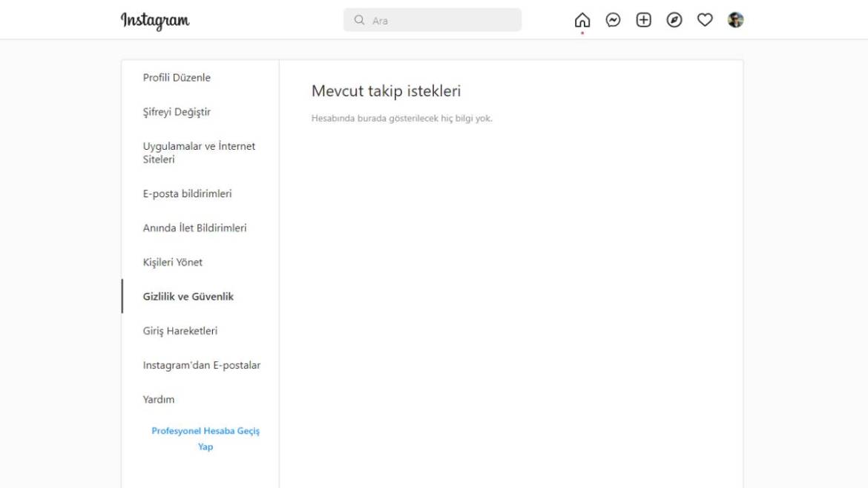Viewport: 868px width, 488px height.
Task: Open Profili Düzenle settings
Action: [177, 78]
